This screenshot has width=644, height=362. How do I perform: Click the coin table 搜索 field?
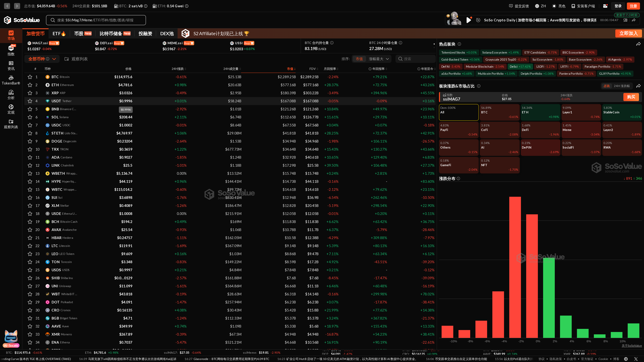(x=415, y=59)
